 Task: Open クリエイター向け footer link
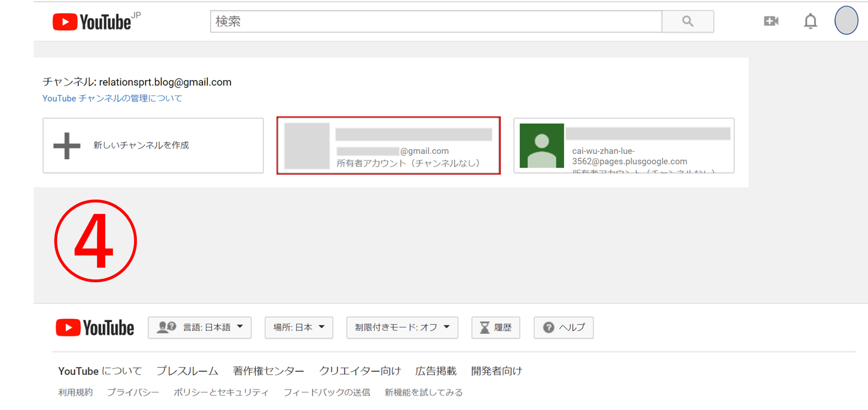360,371
